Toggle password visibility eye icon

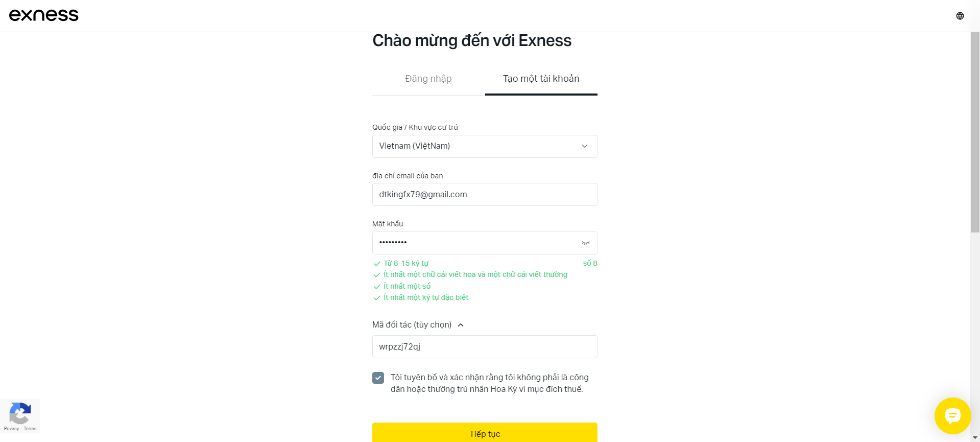tap(585, 243)
